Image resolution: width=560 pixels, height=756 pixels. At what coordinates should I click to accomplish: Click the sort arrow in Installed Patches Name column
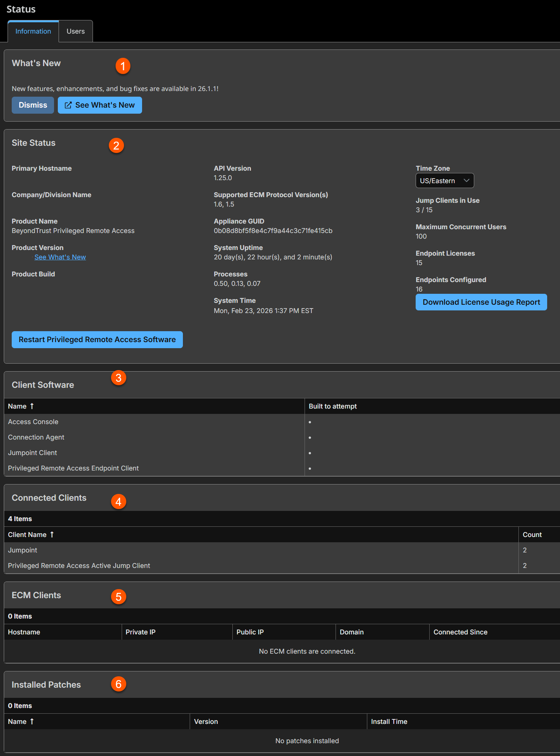[x=32, y=721]
